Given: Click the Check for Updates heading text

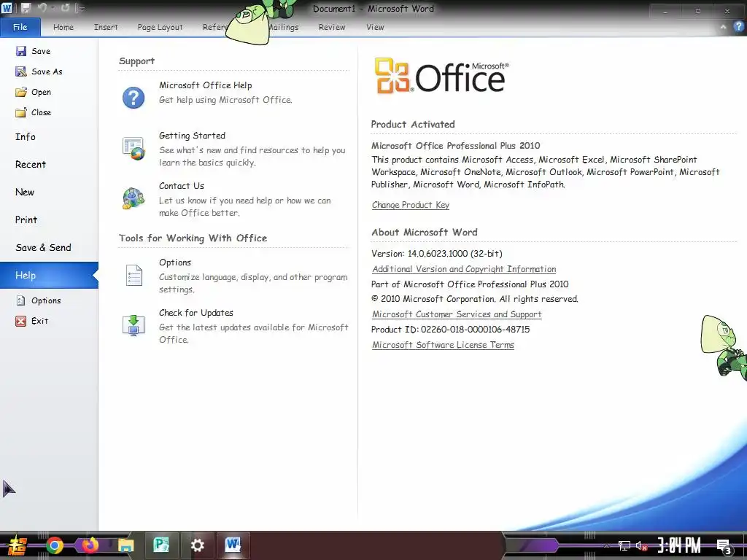Looking at the screenshot, I should pyautogui.click(x=196, y=313).
